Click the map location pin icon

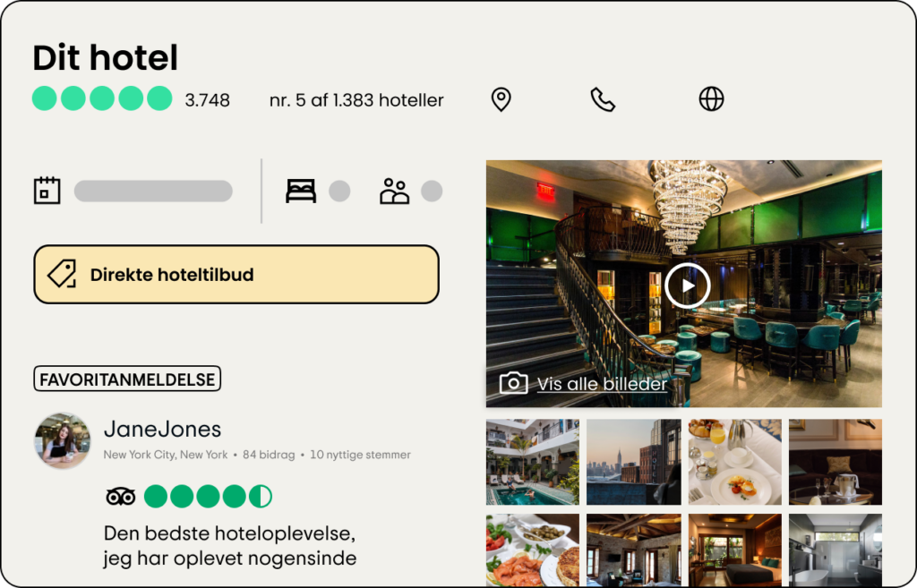pos(501,99)
